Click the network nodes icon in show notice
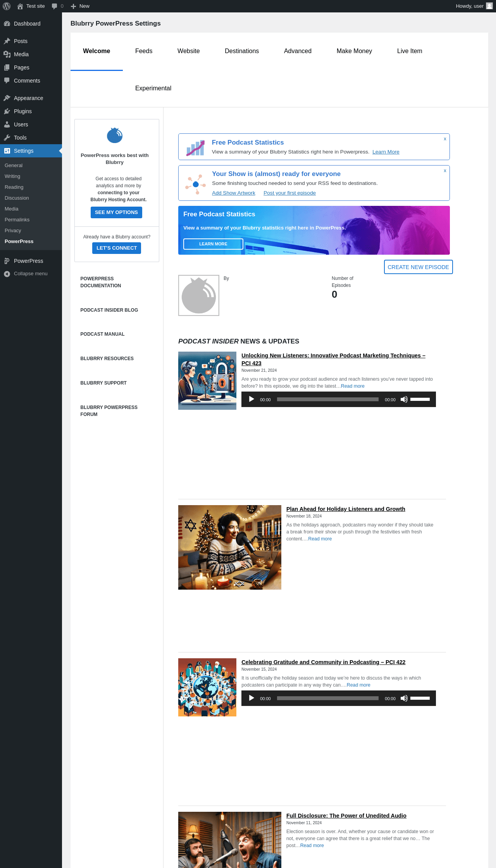Viewport: 496px width, 868px height. [x=195, y=184]
